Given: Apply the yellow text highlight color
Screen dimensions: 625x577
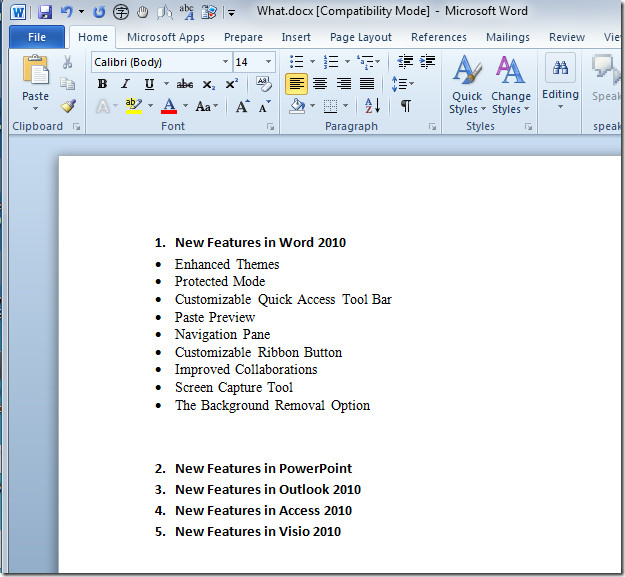Looking at the screenshot, I should 134,106.
